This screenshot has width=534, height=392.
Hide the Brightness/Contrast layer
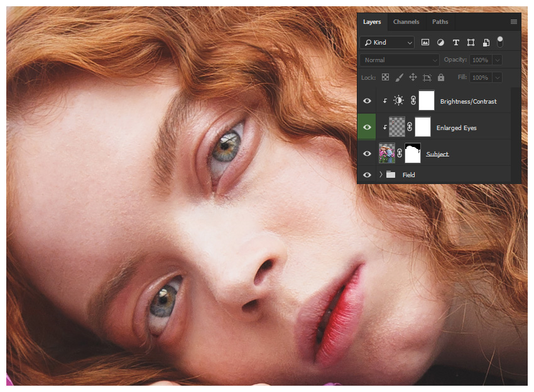click(x=367, y=101)
